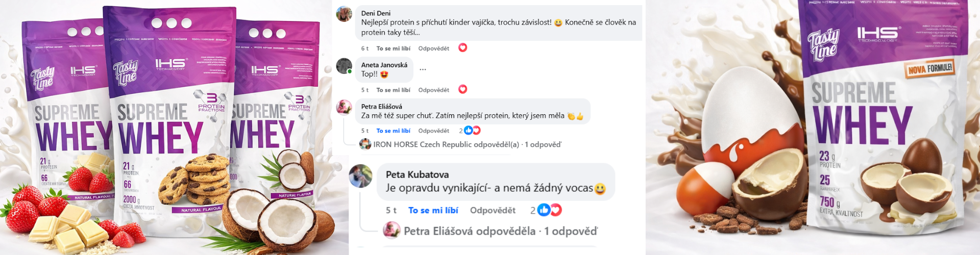Open Peta Kubatova's profile picture
The width and height of the screenshot is (980, 255).
coord(360,176)
